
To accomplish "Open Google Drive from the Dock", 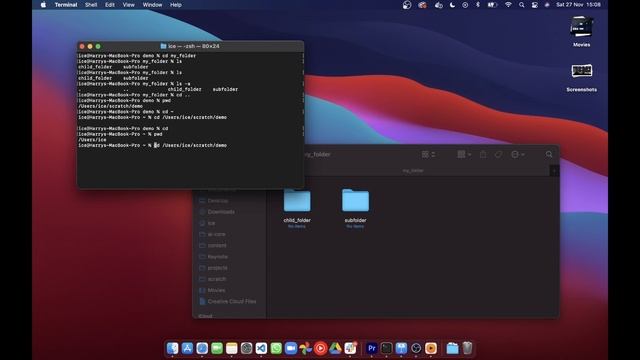I will [x=335, y=348].
